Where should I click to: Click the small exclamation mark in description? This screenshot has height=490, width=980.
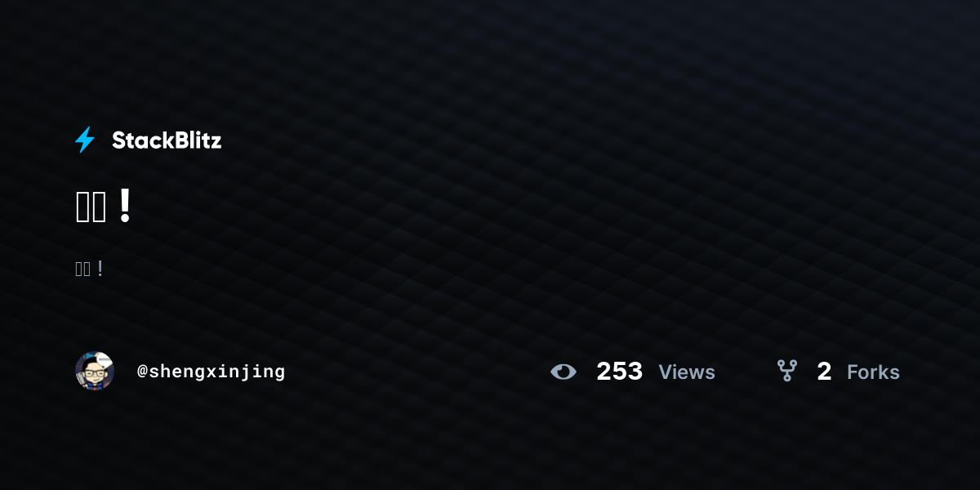click(x=100, y=269)
